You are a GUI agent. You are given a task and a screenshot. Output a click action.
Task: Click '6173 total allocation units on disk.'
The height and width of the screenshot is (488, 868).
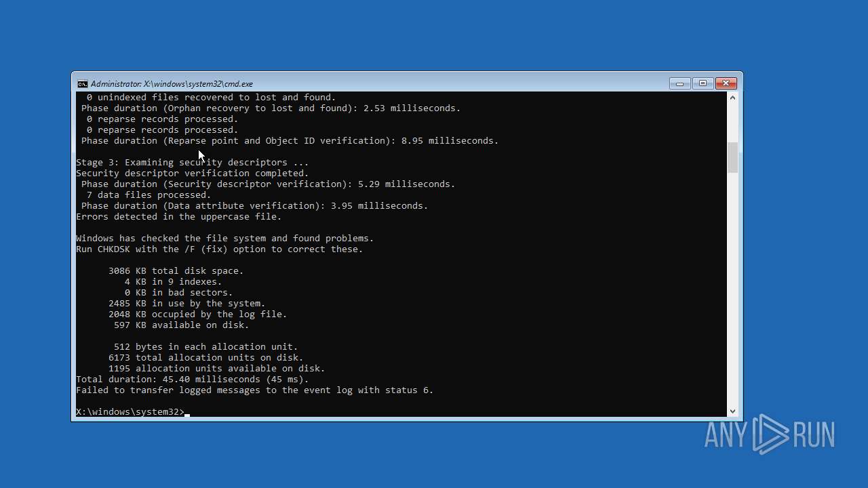(x=206, y=358)
